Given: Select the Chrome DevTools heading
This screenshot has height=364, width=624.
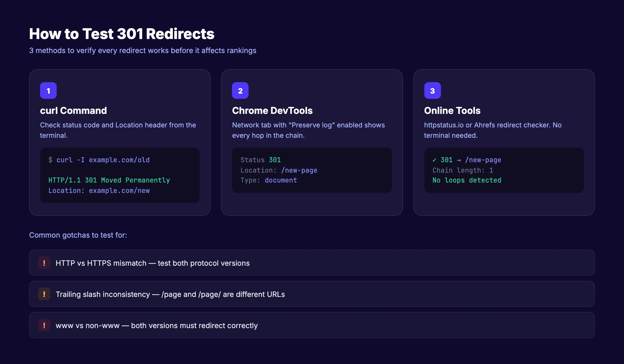Looking at the screenshot, I should [x=272, y=110].
